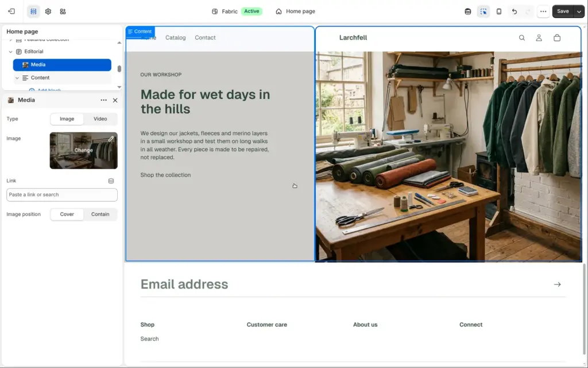The image size is (588, 368).
Task: Open the top bar more actions menu
Action: click(x=543, y=11)
